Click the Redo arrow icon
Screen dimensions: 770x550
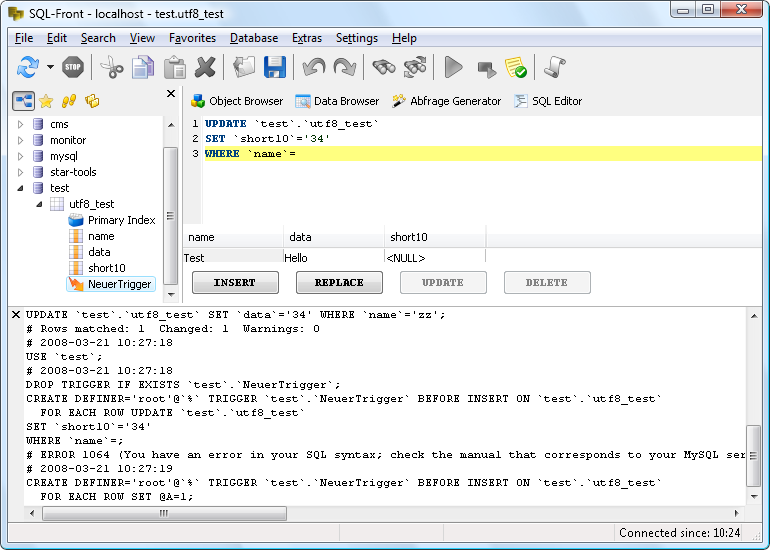pos(345,67)
